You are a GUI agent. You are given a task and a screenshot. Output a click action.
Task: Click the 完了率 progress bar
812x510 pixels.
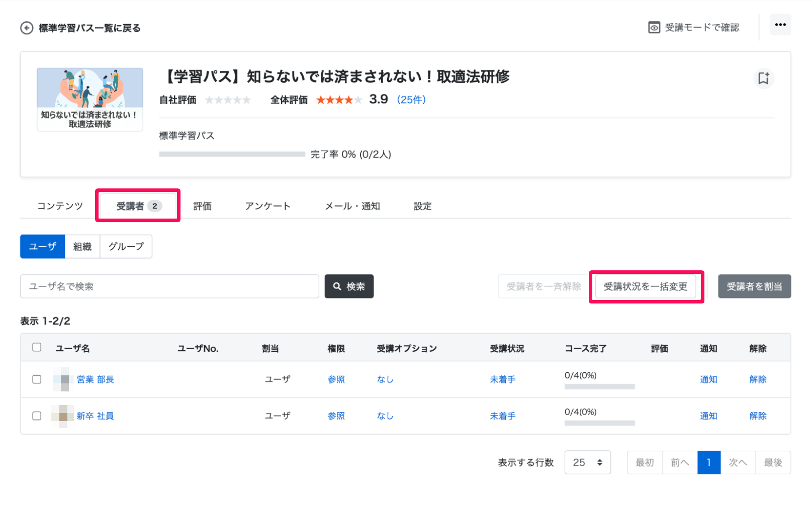[x=232, y=154]
